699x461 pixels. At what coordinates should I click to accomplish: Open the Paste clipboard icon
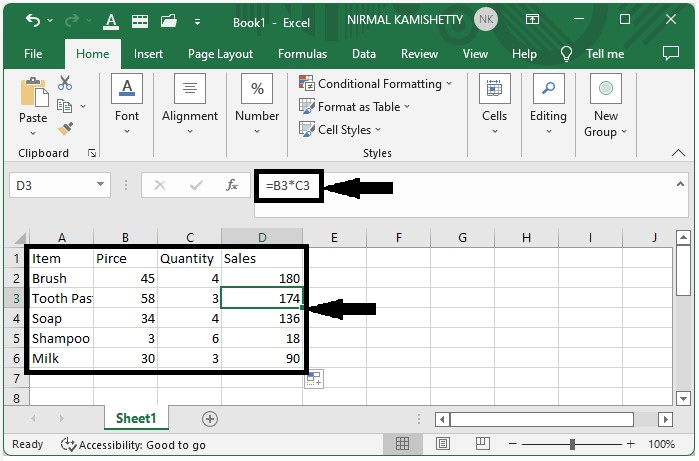pos(33,94)
